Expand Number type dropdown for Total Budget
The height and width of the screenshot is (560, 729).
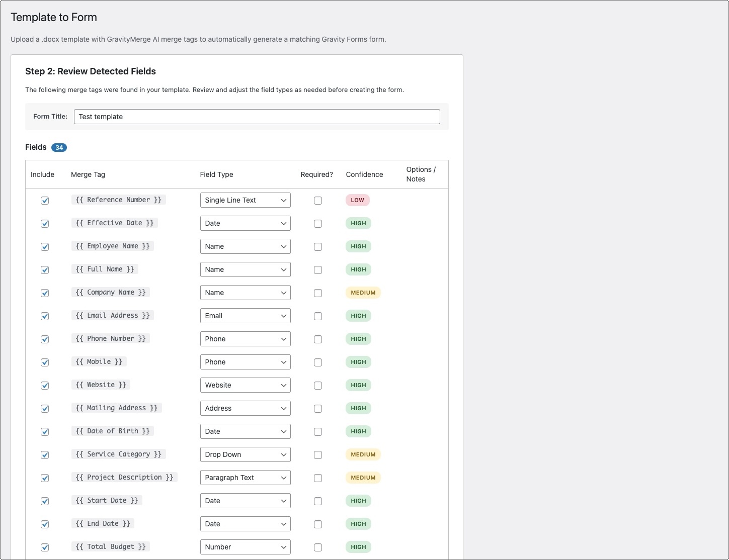tap(245, 547)
